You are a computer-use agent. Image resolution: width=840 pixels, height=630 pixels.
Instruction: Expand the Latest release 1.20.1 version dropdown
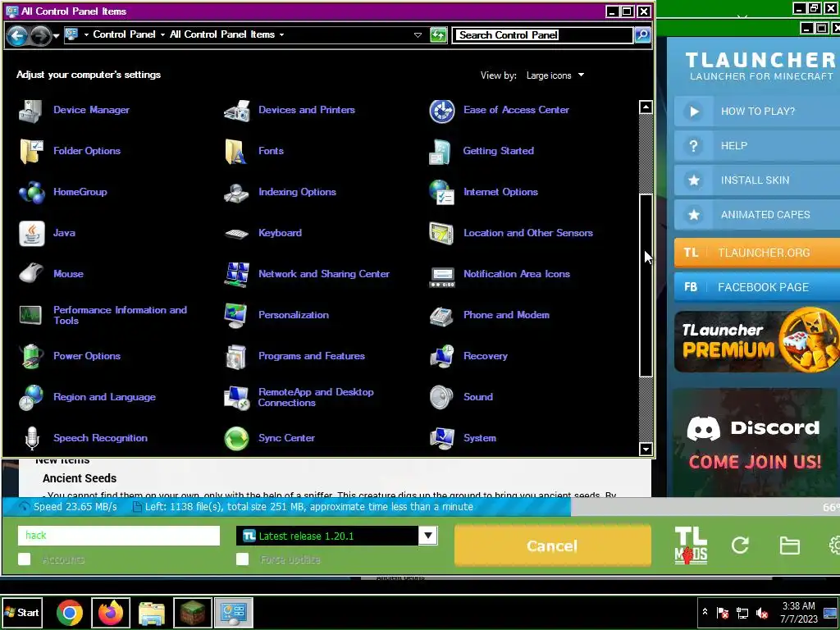427,535
